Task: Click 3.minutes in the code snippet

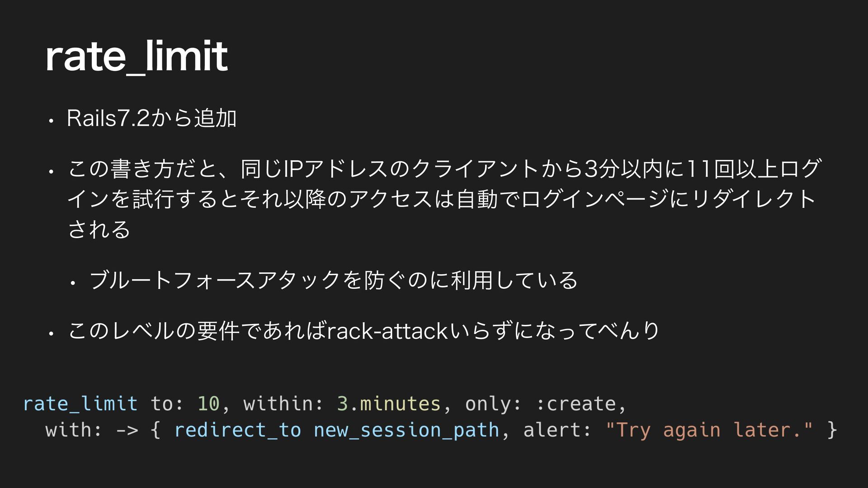Action: [x=389, y=404]
